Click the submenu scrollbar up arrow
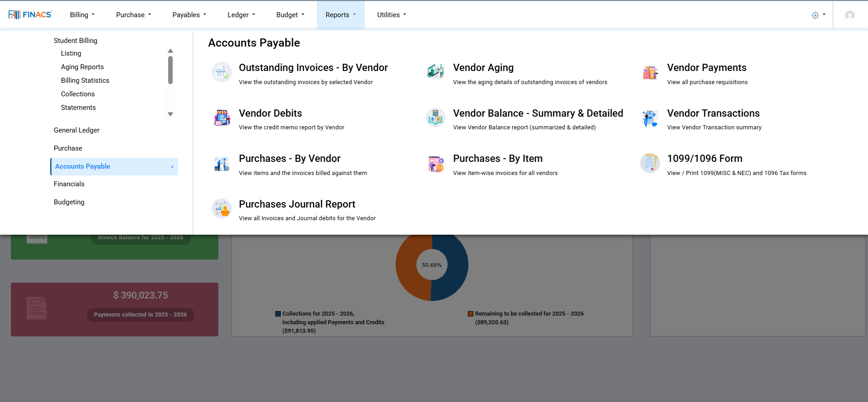The width and height of the screenshot is (868, 402). point(170,51)
